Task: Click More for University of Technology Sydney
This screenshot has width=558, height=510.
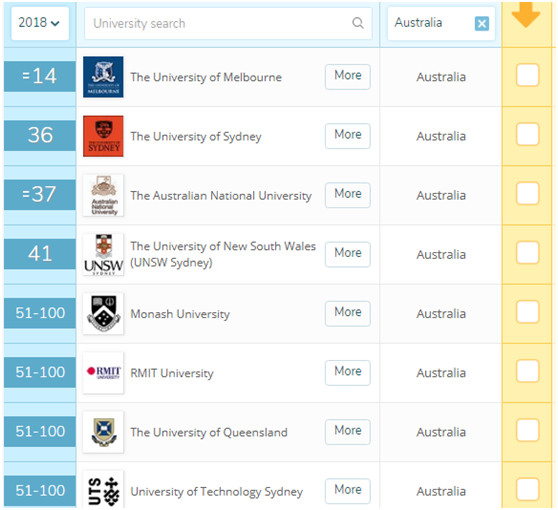Action: click(348, 491)
